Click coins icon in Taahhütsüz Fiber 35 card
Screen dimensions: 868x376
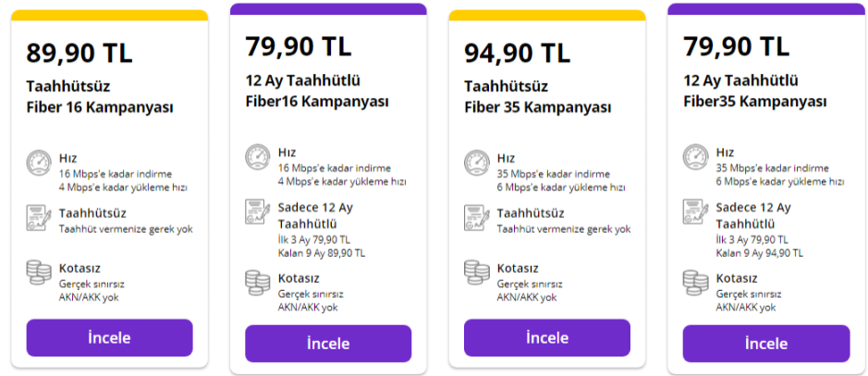click(x=477, y=273)
